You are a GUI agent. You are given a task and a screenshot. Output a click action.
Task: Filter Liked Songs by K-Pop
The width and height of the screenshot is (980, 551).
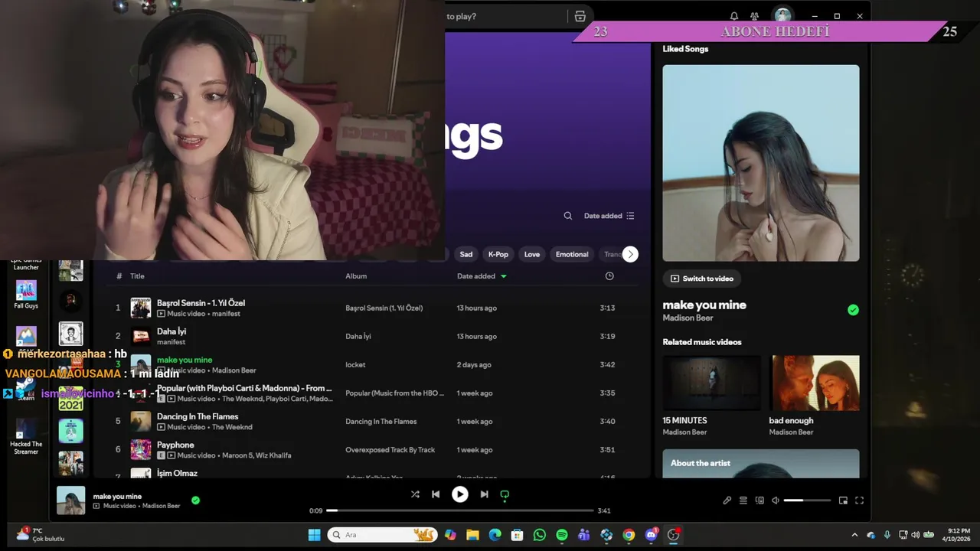(498, 254)
